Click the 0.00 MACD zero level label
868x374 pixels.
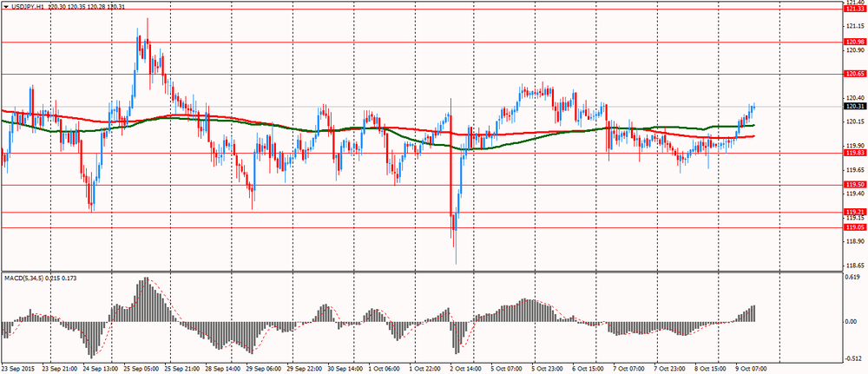[x=851, y=321]
